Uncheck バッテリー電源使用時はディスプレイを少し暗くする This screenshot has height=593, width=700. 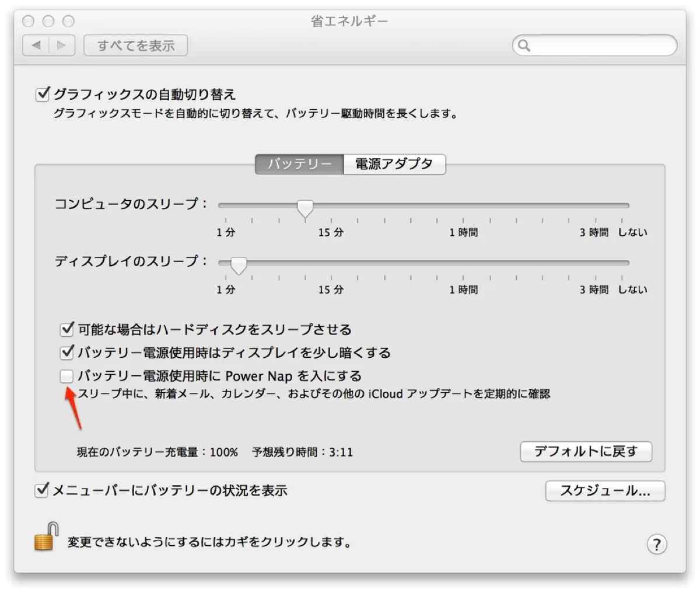tap(67, 353)
